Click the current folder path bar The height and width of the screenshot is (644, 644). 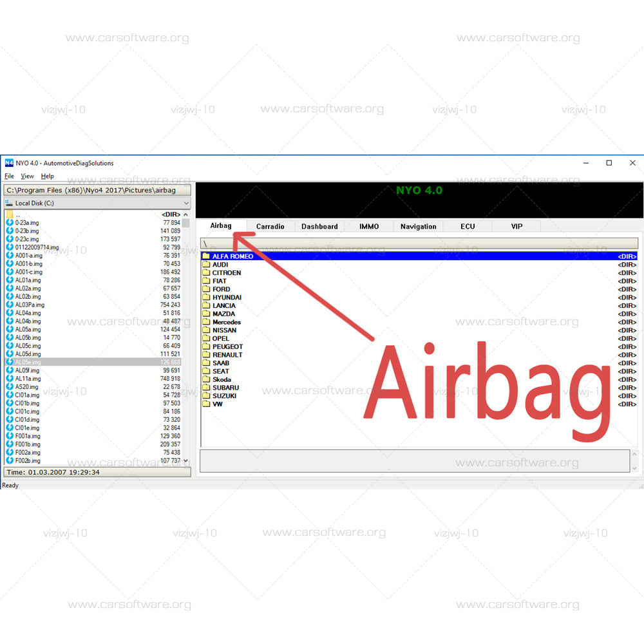tap(97, 190)
